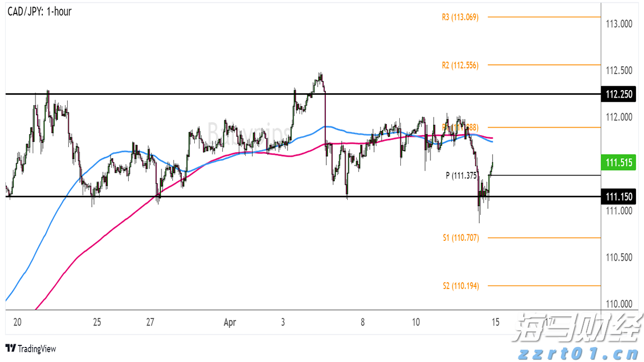Screen dimensions: 644x362
Task: Click the 8 date on time axis
Action: 363,322
